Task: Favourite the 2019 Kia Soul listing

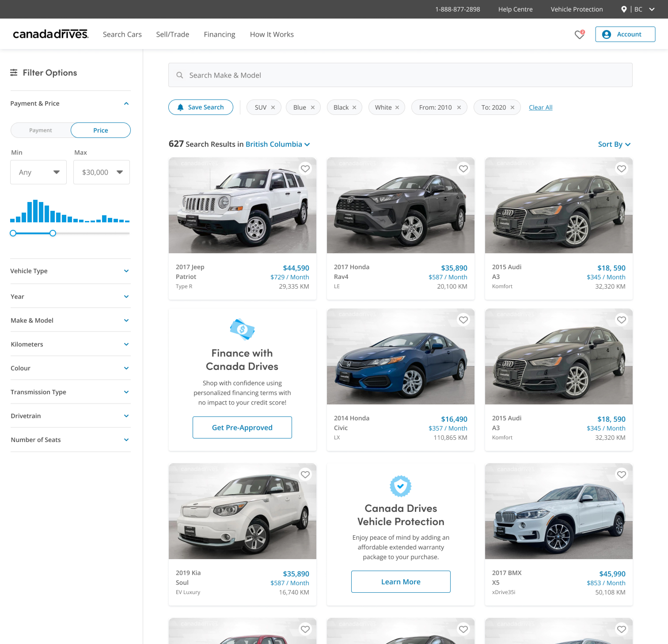Action: click(305, 474)
